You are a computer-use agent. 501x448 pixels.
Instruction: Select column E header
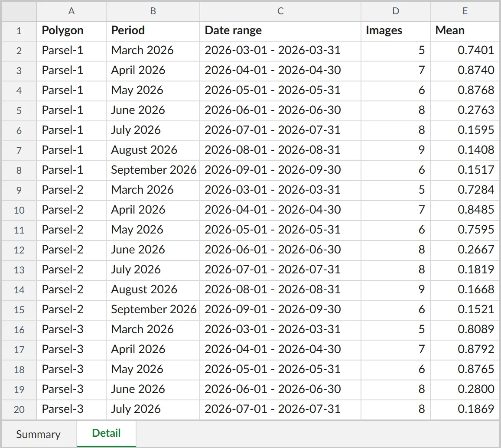pos(465,11)
